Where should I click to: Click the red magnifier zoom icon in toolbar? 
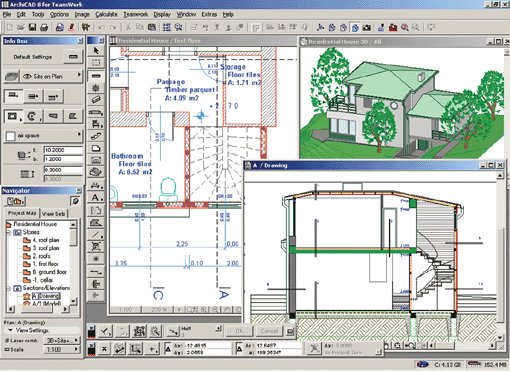point(405,28)
